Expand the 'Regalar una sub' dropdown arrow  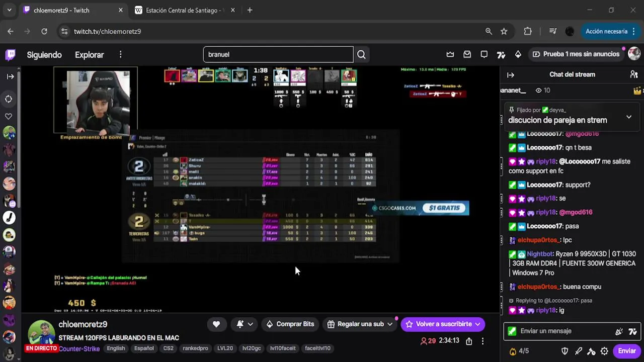click(x=389, y=324)
